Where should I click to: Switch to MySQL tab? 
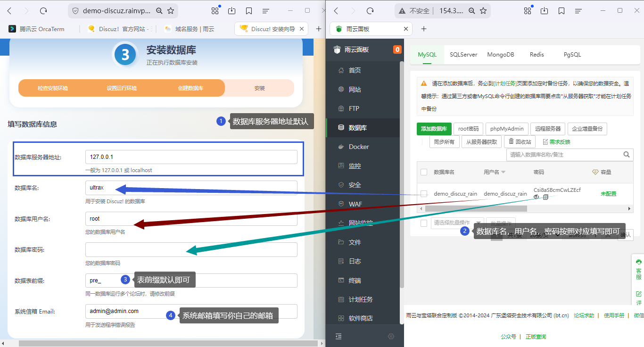427,55
